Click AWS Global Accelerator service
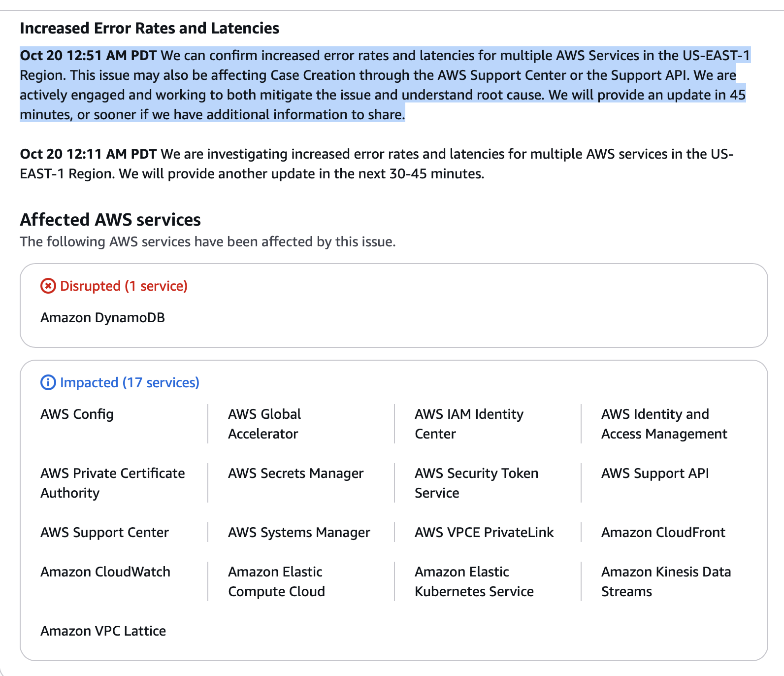Image resolution: width=784 pixels, height=676 pixels. (264, 424)
